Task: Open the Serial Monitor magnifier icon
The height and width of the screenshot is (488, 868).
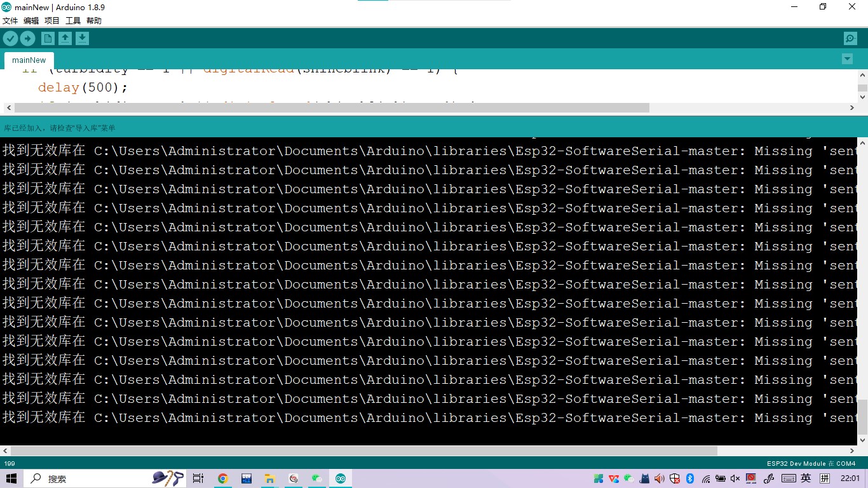Action: [x=850, y=39]
